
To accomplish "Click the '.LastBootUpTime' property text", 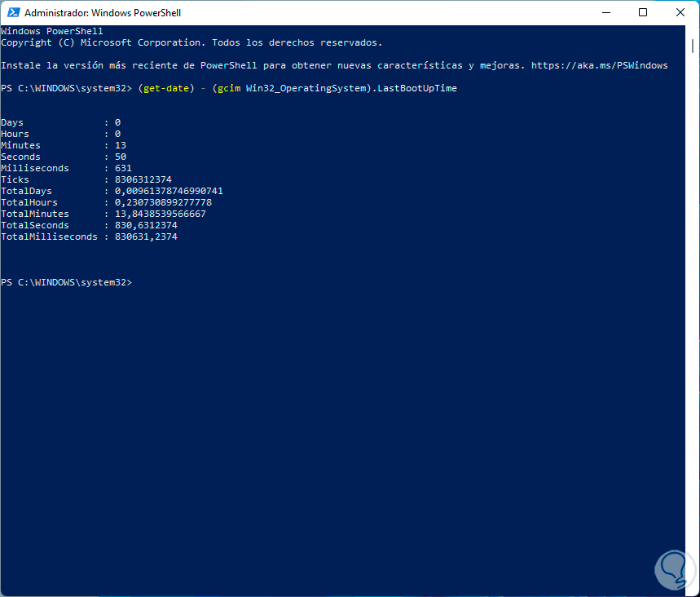I will click(414, 88).
